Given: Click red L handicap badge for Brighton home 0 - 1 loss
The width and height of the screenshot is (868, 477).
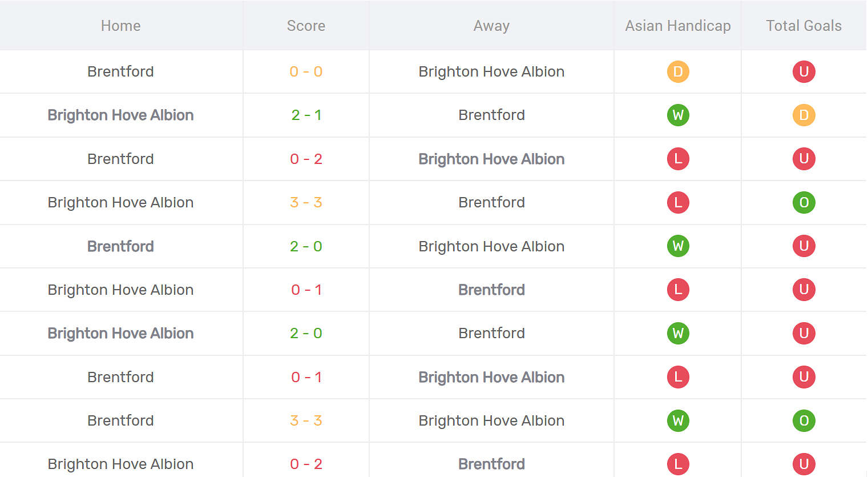Looking at the screenshot, I should tap(678, 290).
